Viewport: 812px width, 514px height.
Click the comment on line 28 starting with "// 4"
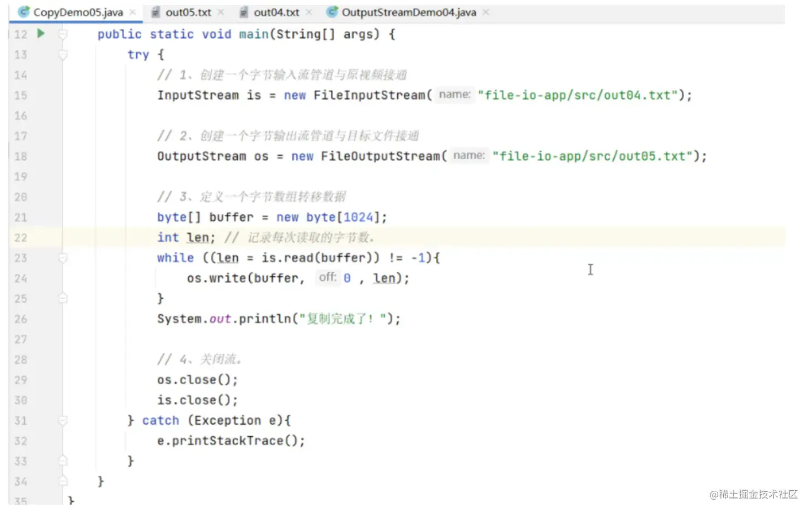tap(200, 359)
